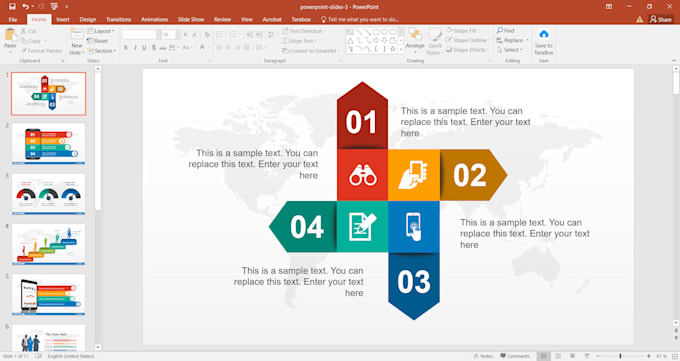Image resolution: width=680 pixels, height=361 pixels.
Task: Toggle Strikethrough formatting
Action: pyautogui.click(x=163, y=47)
